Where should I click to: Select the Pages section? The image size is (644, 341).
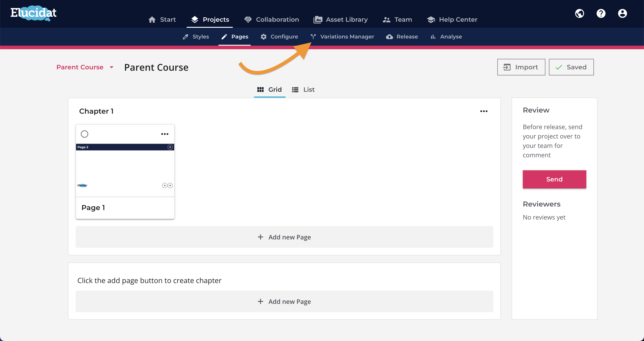[235, 37]
